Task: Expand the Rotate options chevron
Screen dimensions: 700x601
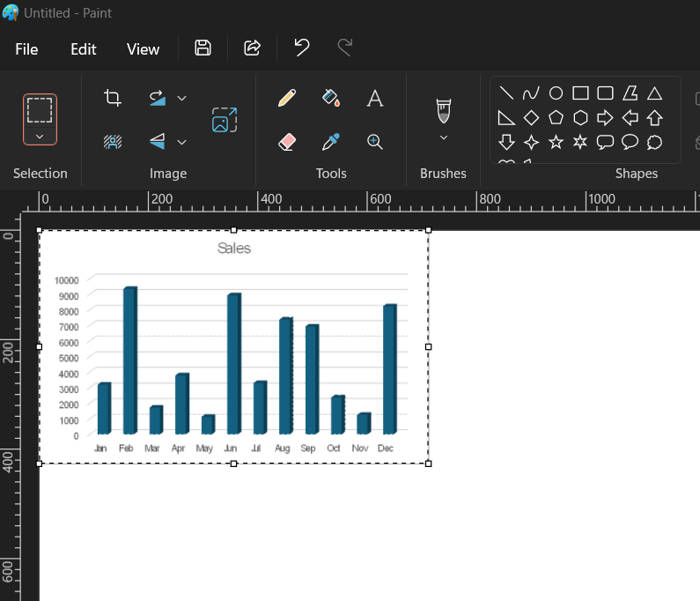Action: pos(181,99)
